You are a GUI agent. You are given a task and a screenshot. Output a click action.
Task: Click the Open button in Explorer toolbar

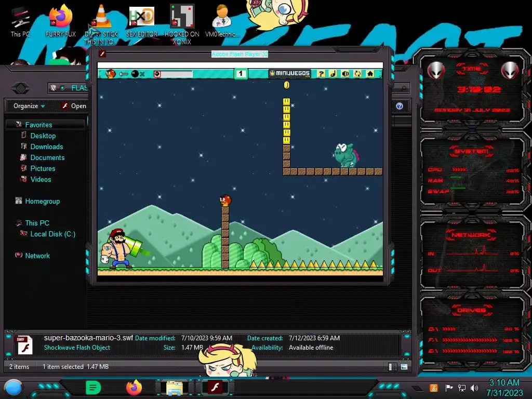[x=74, y=106]
